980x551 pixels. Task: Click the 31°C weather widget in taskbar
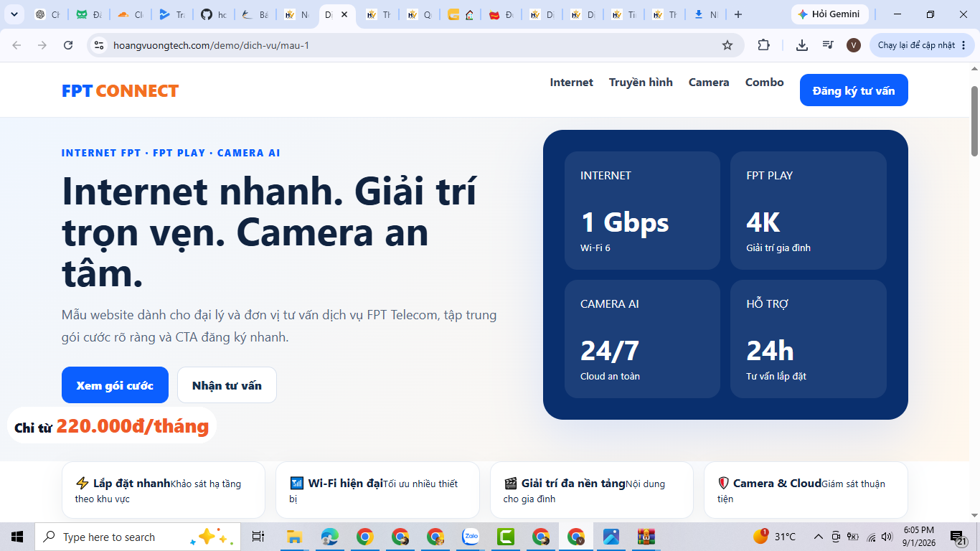(x=774, y=537)
